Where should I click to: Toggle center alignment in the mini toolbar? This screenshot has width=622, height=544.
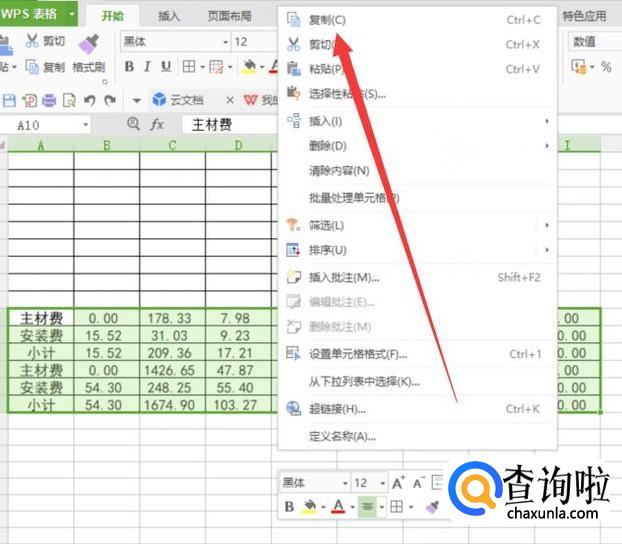367,506
